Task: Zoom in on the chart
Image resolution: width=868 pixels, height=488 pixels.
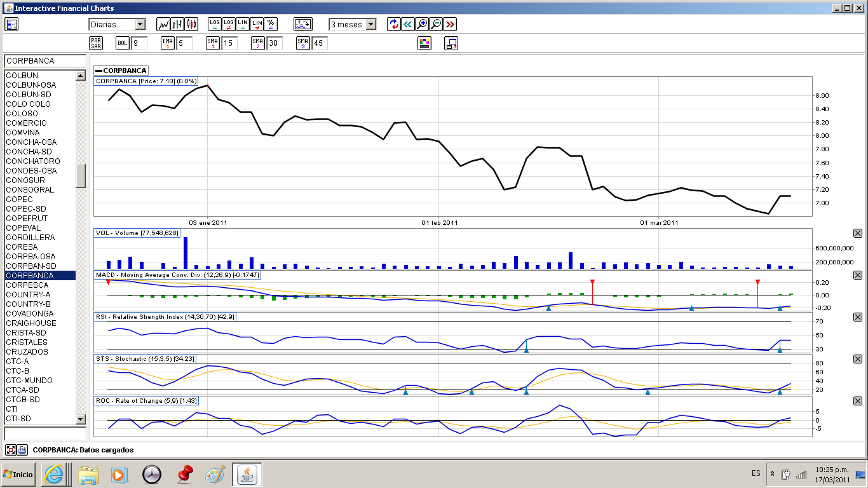Action: coord(422,24)
